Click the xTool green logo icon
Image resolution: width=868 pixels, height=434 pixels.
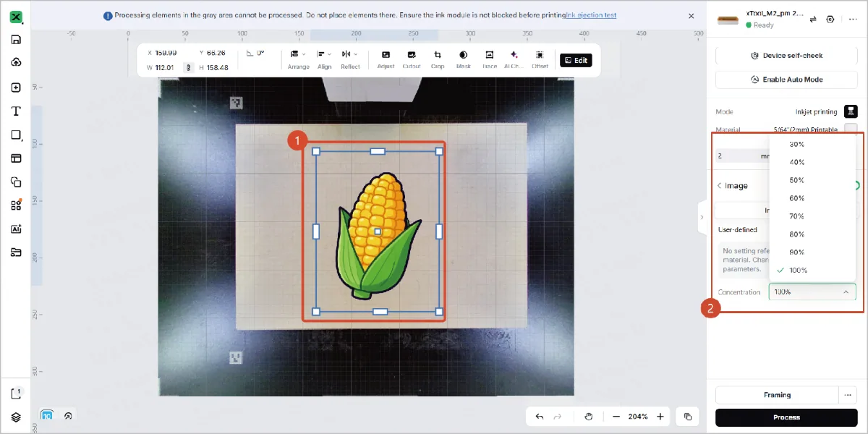pyautogui.click(x=16, y=16)
